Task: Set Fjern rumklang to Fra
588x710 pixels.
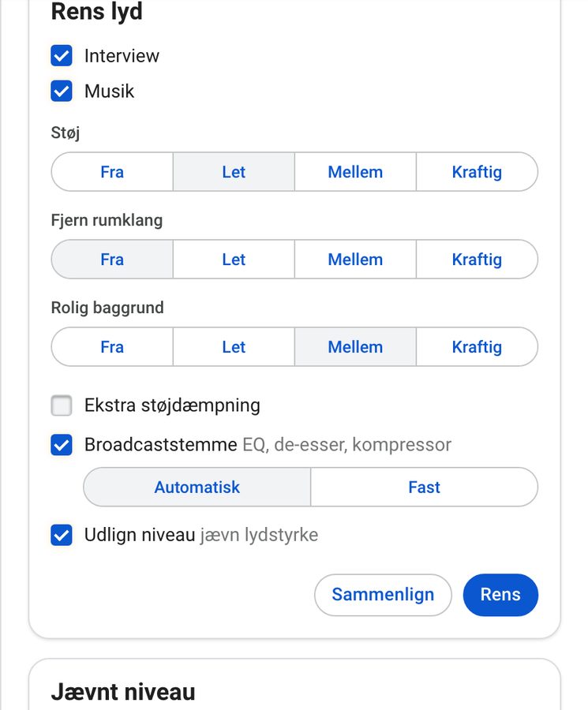Action: pyautogui.click(x=112, y=259)
